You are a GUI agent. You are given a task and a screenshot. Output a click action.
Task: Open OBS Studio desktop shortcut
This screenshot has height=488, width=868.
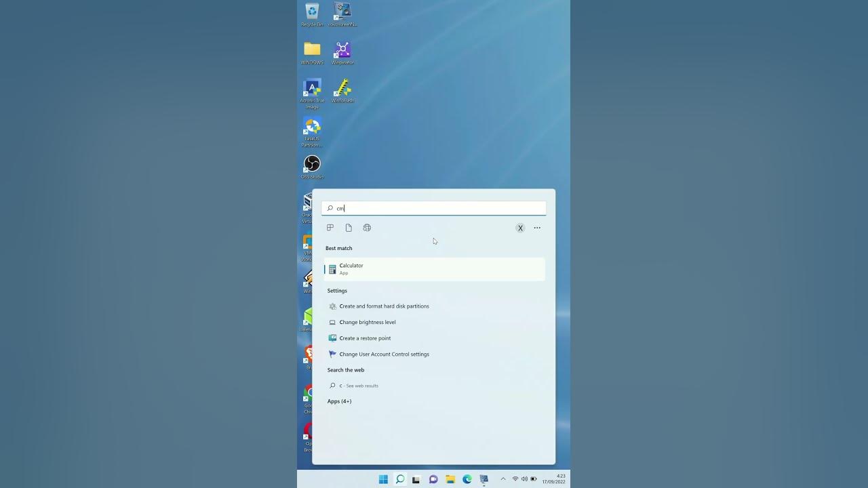coord(312,167)
